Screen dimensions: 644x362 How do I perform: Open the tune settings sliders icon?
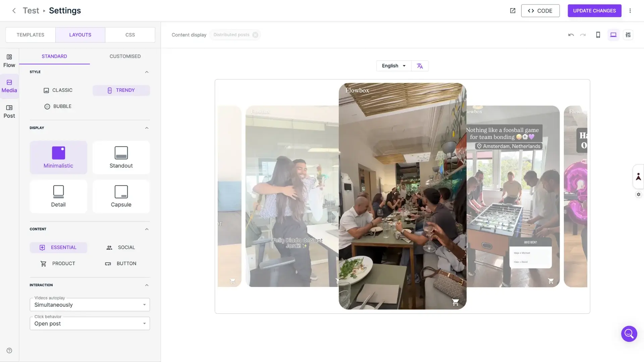[x=628, y=35]
